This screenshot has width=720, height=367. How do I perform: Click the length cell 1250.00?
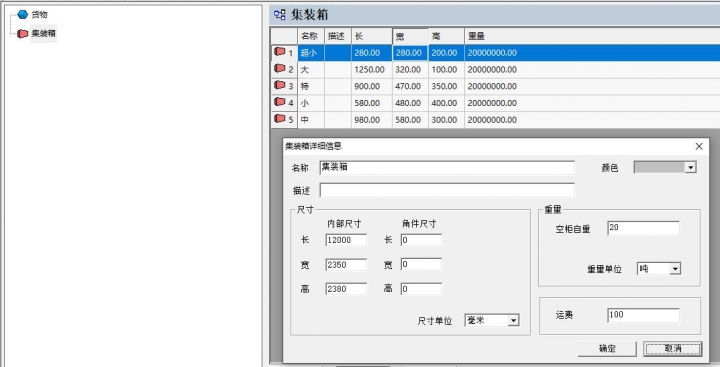[372, 69]
